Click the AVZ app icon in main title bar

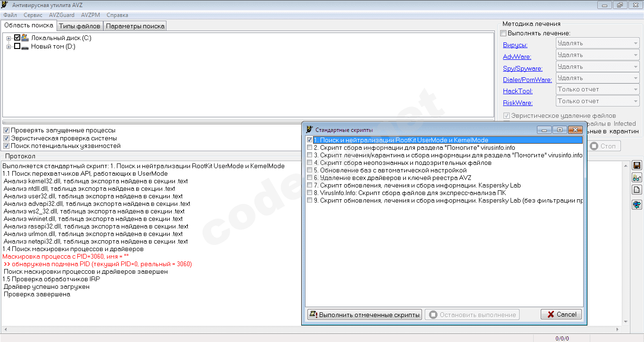point(5,5)
